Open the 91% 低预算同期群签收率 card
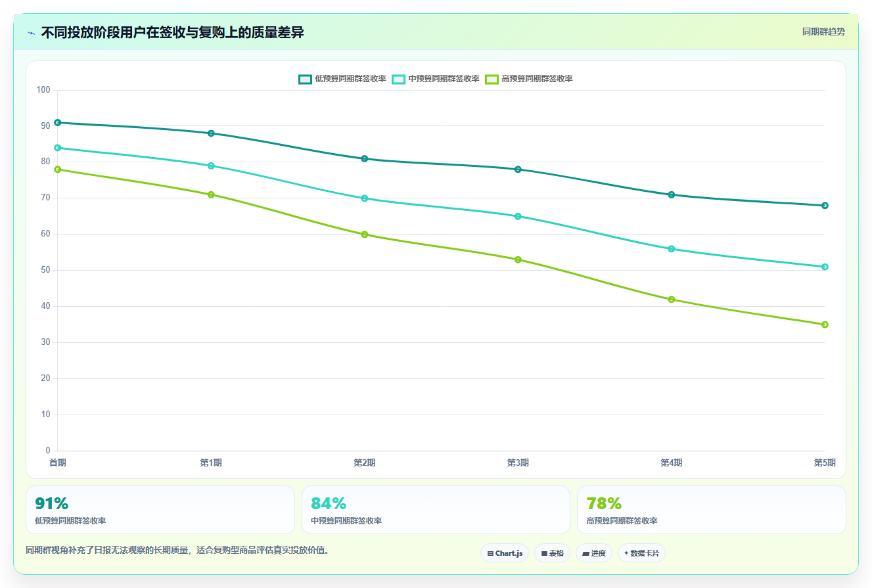Screen dimensions: 872x588 point(160,510)
